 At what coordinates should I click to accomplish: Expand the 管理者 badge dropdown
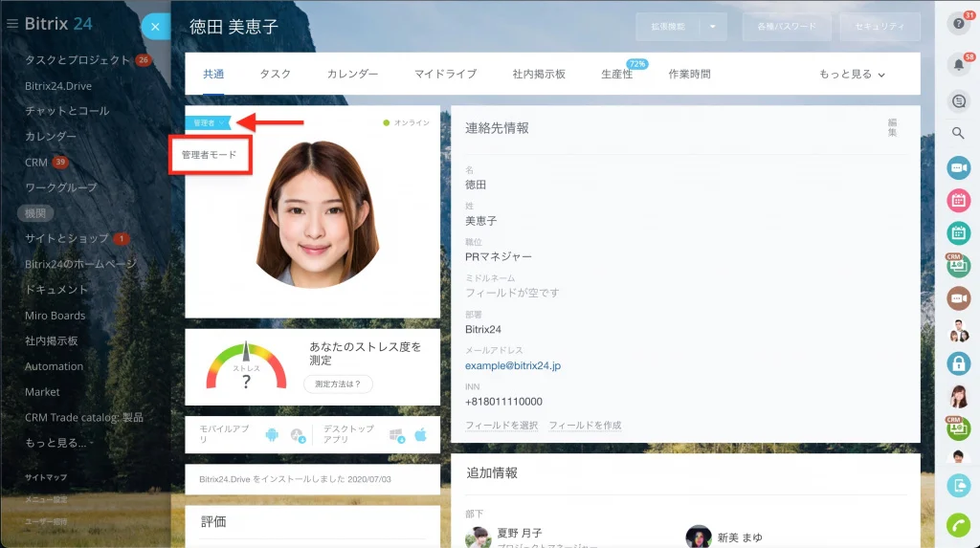point(209,123)
